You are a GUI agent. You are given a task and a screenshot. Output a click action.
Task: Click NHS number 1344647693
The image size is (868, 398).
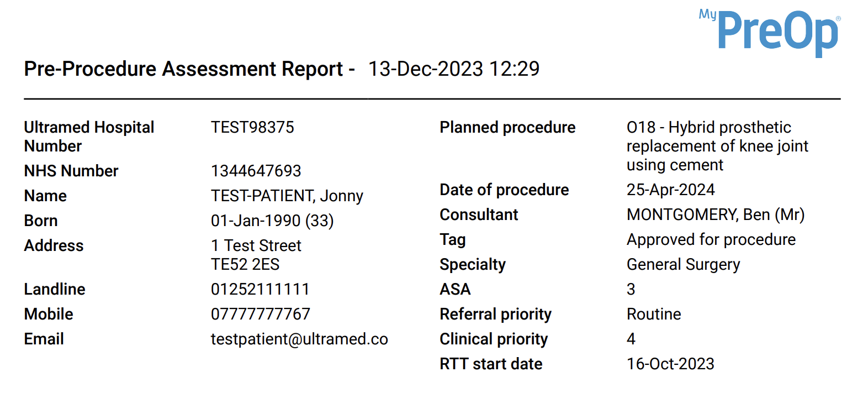[256, 171]
